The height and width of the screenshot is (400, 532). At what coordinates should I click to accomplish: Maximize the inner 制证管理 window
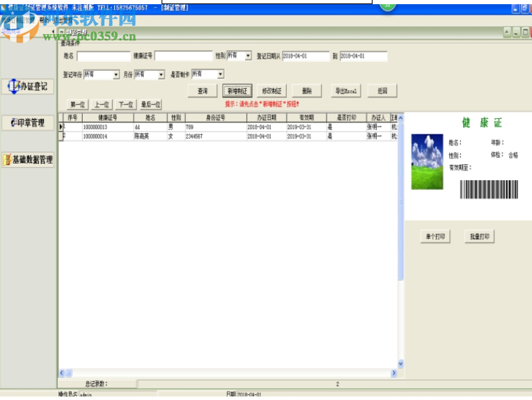[525, 33]
